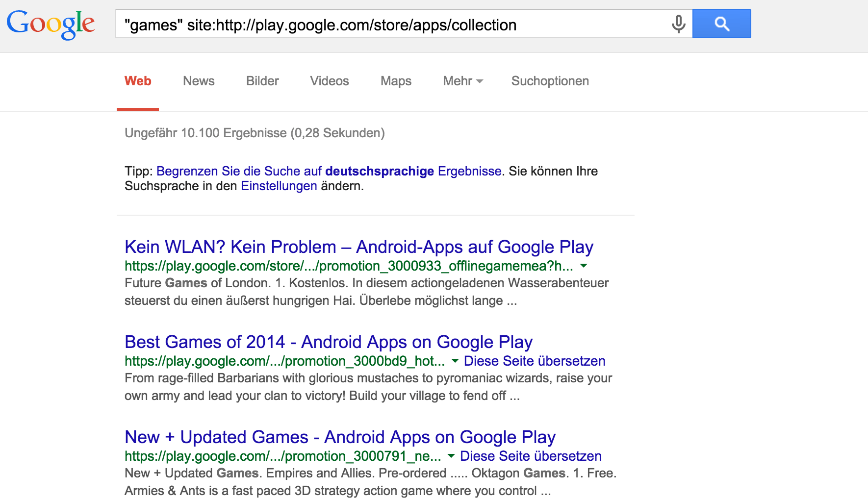Expand options arrow for offlinegamemea result URL
This screenshot has height=499, width=868.
pos(584,266)
